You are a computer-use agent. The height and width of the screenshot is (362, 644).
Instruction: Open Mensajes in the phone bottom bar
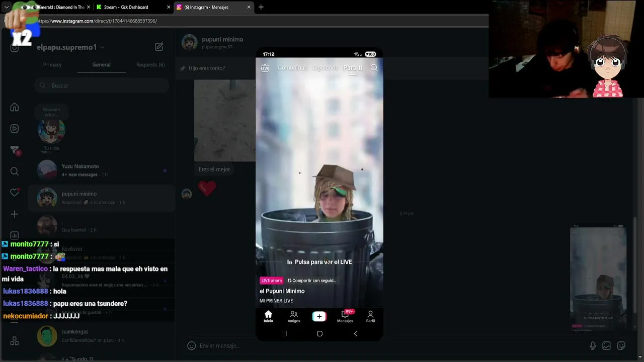(345, 317)
